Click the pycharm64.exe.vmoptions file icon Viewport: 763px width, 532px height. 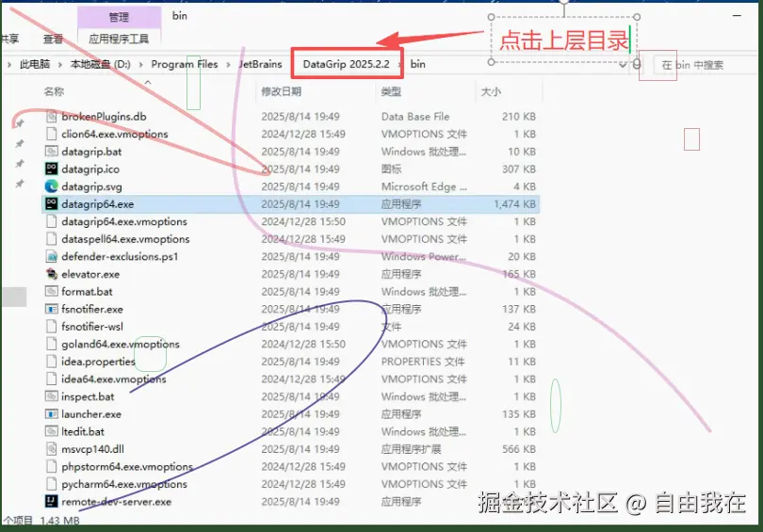[x=51, y=484]
